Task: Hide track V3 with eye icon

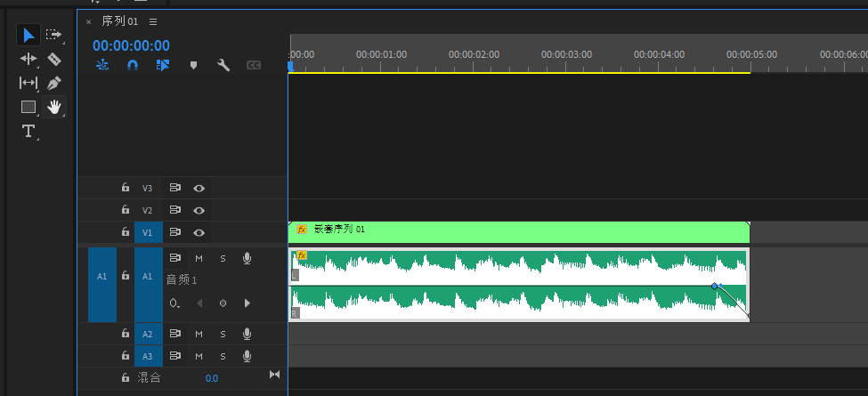Action: point(199,189)
